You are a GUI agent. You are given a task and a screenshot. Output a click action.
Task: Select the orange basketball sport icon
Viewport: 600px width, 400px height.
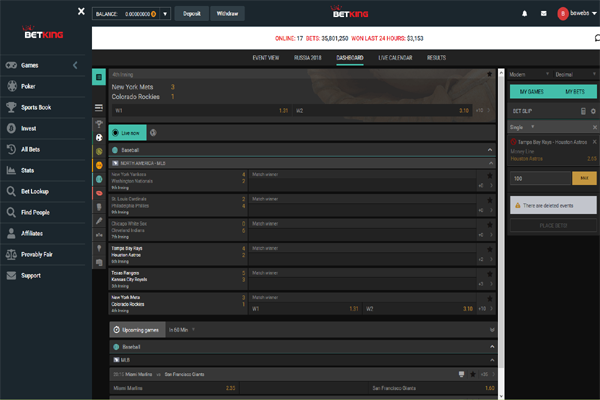(x=99, y=165)
